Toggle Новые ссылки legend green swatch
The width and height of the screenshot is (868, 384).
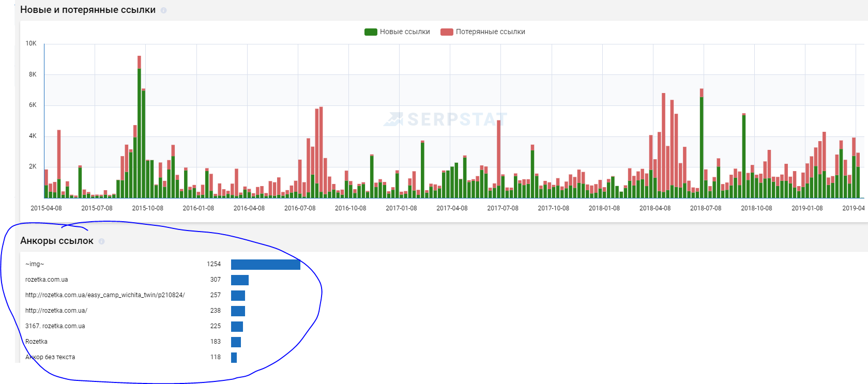(x=371, y=32)
